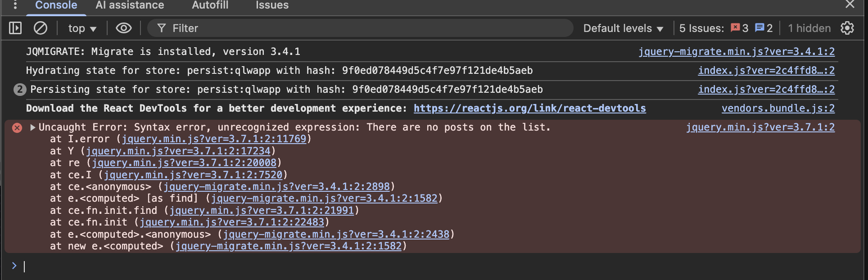Open the vendors.bundle.js:2 source link
The width and height of the screenshot is (868, 280).
(778, 108)
